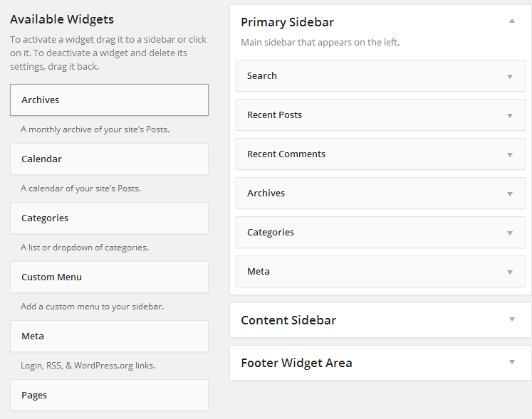Collapse the Primary Sidebar panel arrow
Screen dimensions: 532x419
click(511, 21)
